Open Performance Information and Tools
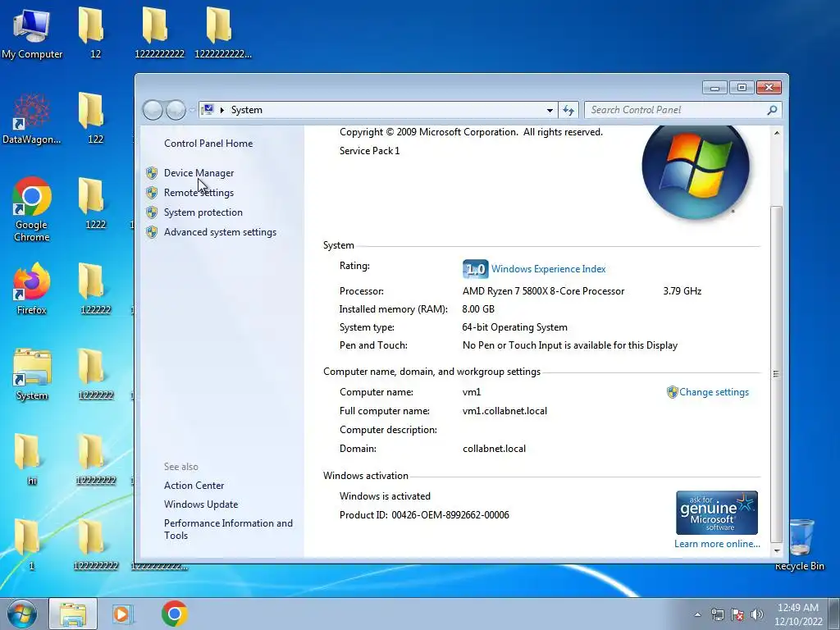Screen dimensions: 840x630 (228, 529)
